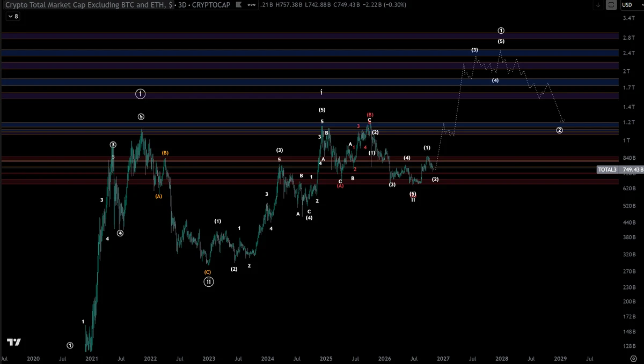The width and height of the screenshot is (644, 364).
Task: Click the chart maximize frame icon
Action: pyautogui.click(x=611, y=5)
